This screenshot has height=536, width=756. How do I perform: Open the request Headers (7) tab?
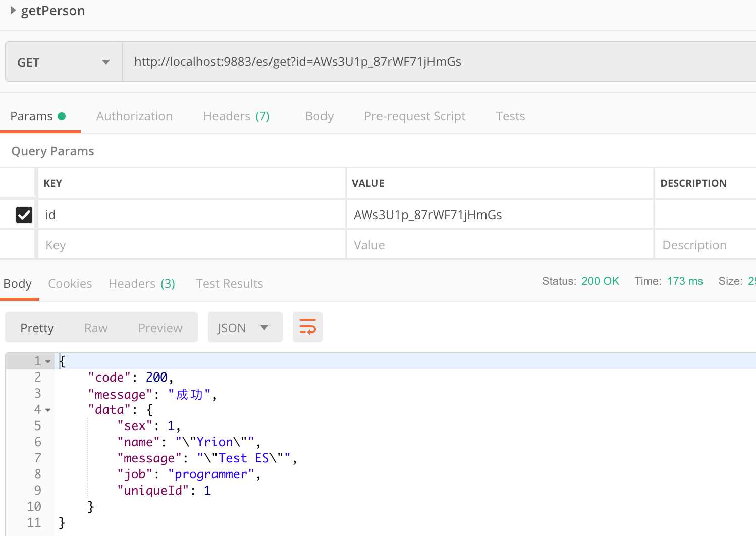236,116
